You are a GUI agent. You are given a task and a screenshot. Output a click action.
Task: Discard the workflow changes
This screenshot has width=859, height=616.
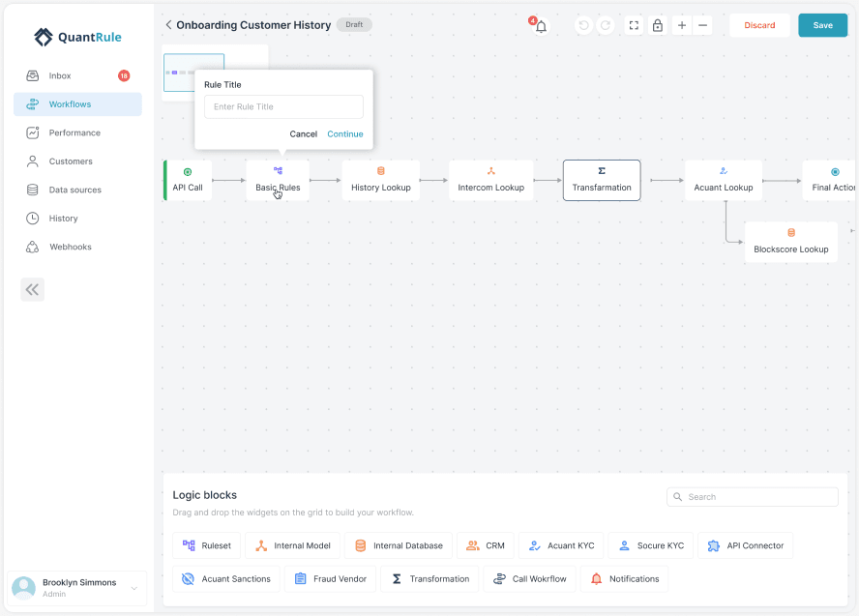pos(759,25)
